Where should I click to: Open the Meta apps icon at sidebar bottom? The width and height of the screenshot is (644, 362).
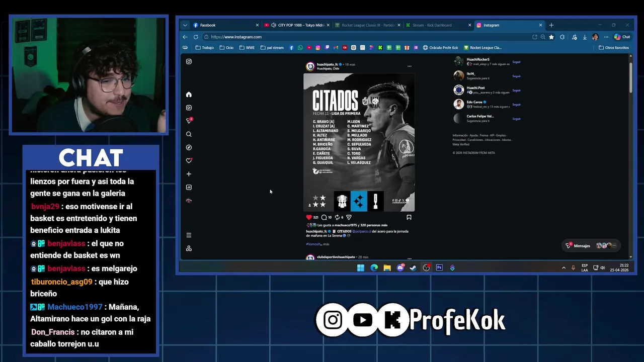(189, 248)
